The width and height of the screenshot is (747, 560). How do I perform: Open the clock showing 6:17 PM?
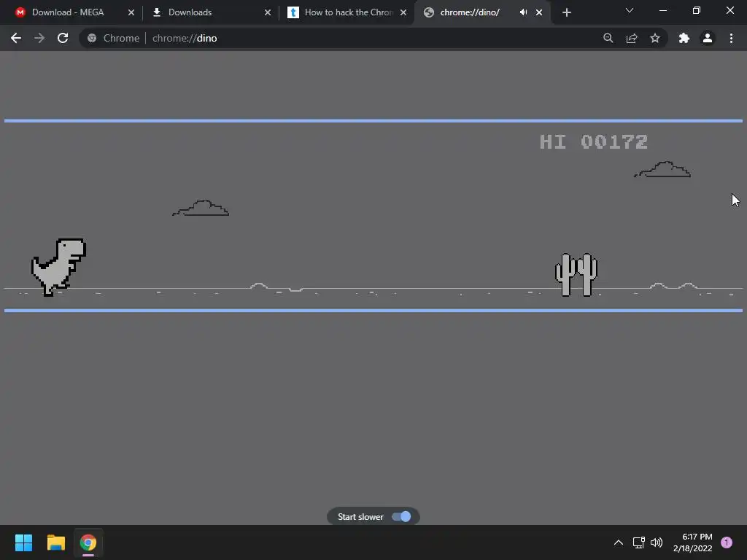point(693,542)
